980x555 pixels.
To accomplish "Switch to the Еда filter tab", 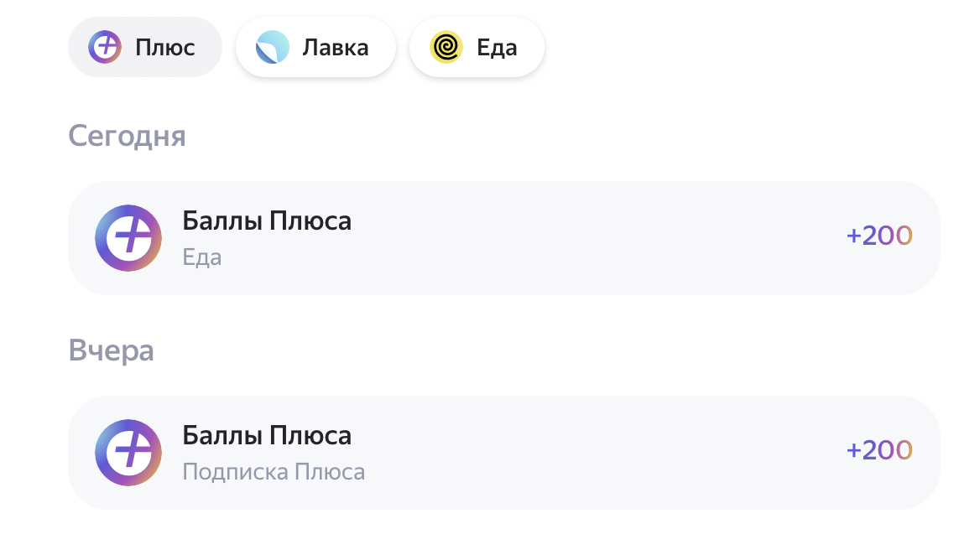I will point(477,47).
